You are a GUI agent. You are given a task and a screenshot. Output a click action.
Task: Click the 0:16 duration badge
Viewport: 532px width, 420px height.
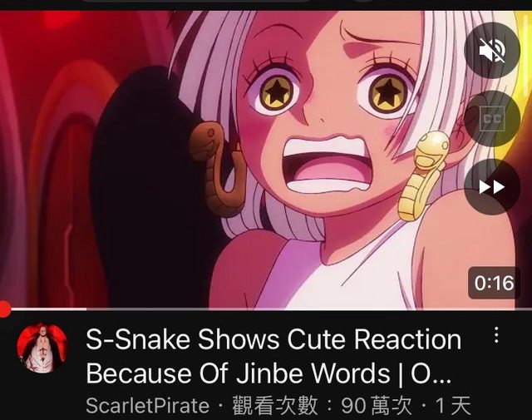494,283
